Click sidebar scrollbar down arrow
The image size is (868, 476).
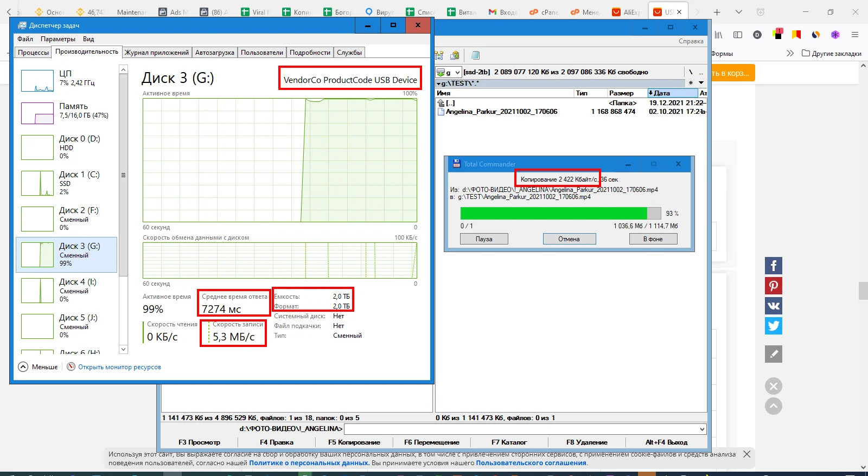click(124, 349)
